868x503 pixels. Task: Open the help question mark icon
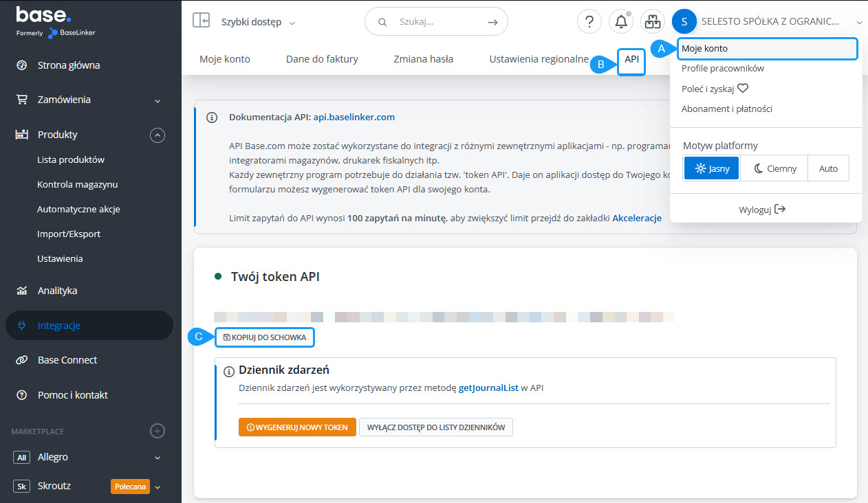click(x=589, y=21)
